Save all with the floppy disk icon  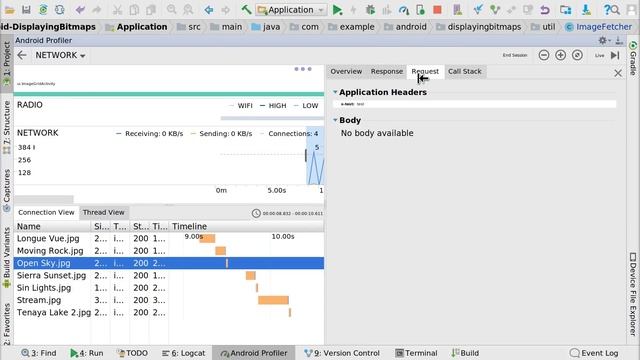pyautogui.click(x=26, y=9)
